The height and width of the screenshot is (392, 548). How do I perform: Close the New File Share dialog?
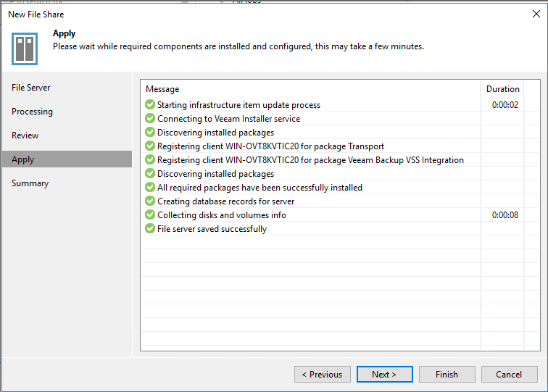(x=535, y=14)
